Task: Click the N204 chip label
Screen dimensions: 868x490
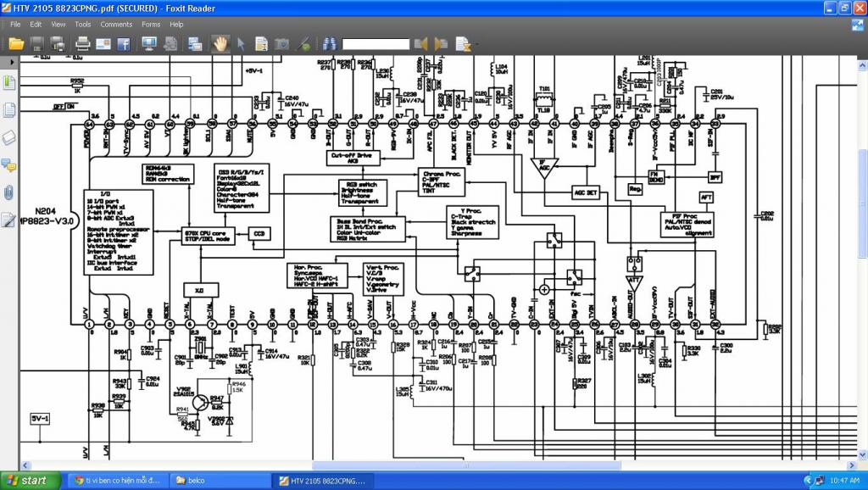Action: click(x=46, y=211)
